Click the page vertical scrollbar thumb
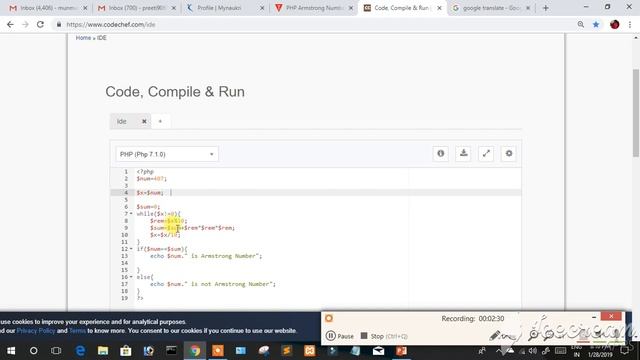This screenshot has width=640, height=360. pos(636,113)
